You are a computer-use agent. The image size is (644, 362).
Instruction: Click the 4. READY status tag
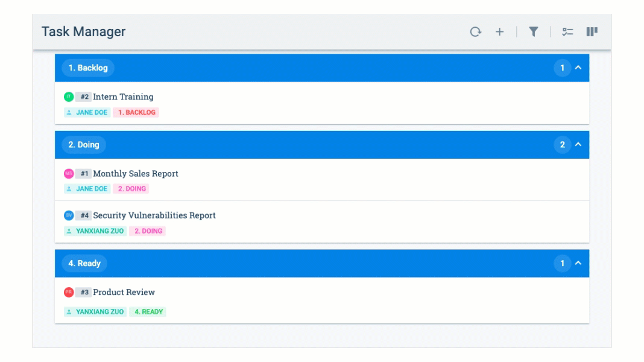(148, 312)
